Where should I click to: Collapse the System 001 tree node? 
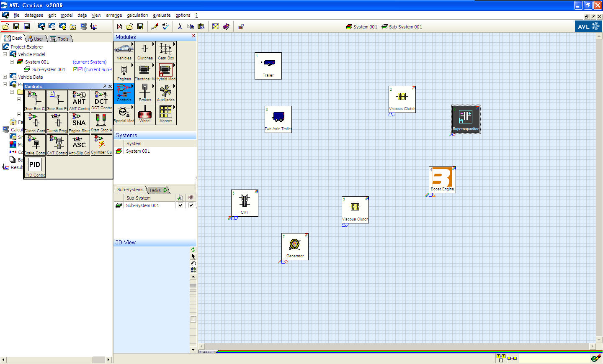point(12,62)
